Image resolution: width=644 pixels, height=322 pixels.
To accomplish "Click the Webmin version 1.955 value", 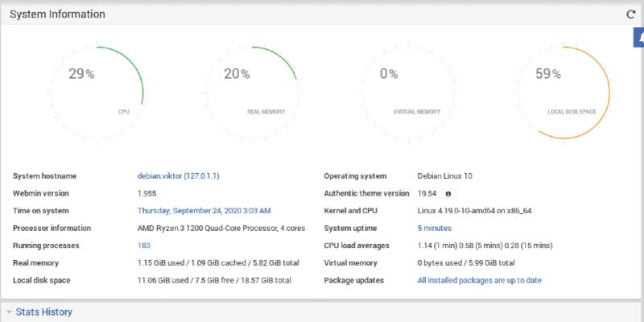I will 149,193.
